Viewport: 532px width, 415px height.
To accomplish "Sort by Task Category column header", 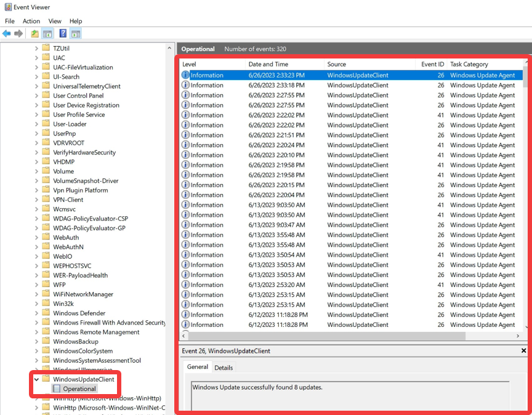I will [485, 64].
